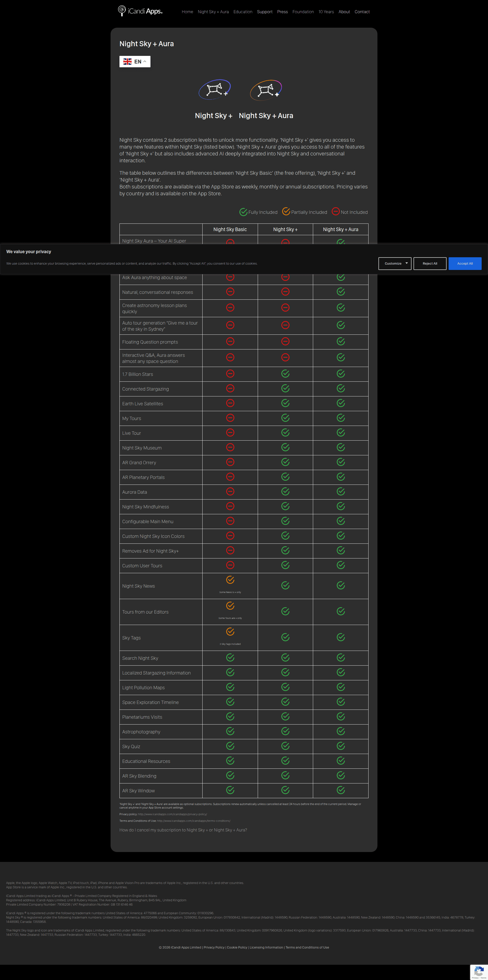Click Aura check for Night Sky Museum

coord(341,447)
